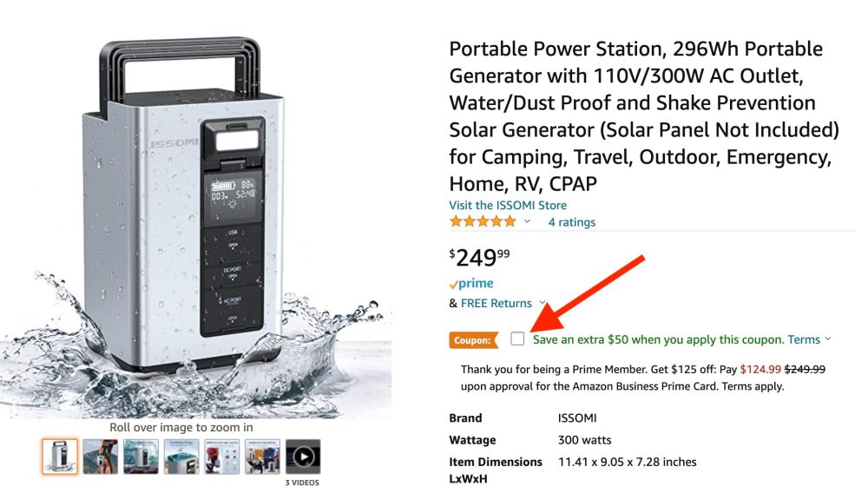Click the five-star rating icons
The image size is (868, 493).
pos(482,222)
